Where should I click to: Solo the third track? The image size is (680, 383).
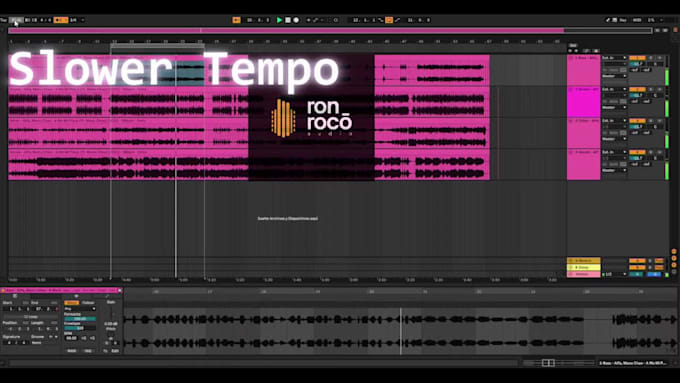[x=651, y=121]
